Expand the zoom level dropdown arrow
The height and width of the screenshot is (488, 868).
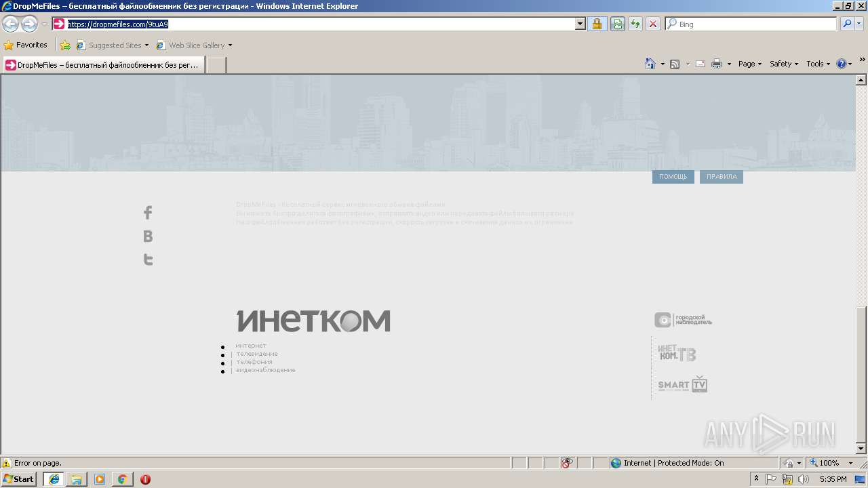(850, 463)
